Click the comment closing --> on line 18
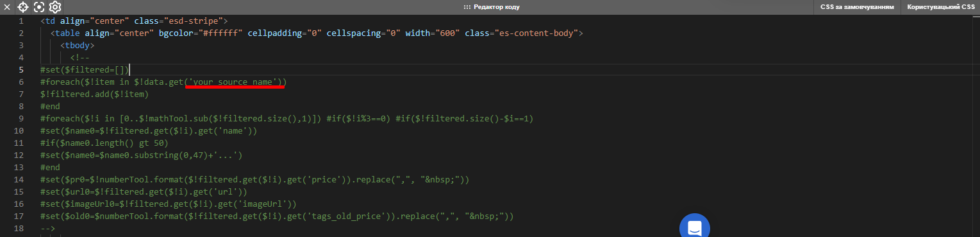The width and height of the screenshot is (980, 237). (48, 229)
